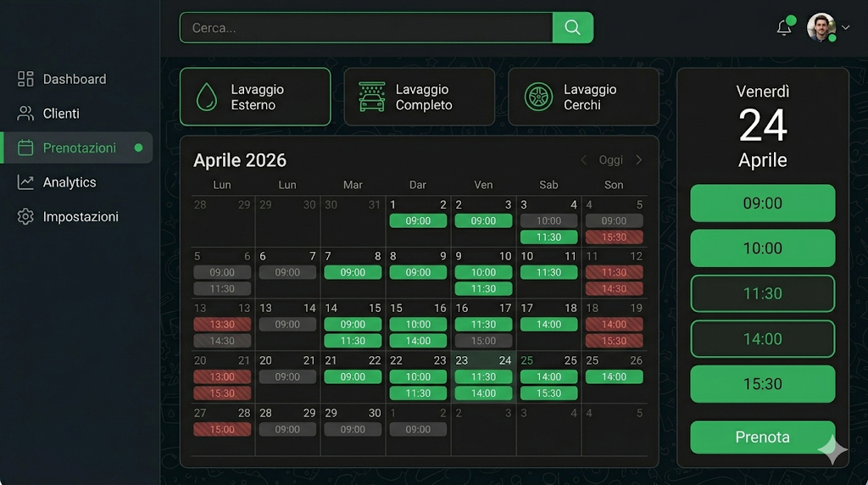Focus the Cerca search field
Image resolution: width=868 pixels, height=485 pixels.
point(366,28)
